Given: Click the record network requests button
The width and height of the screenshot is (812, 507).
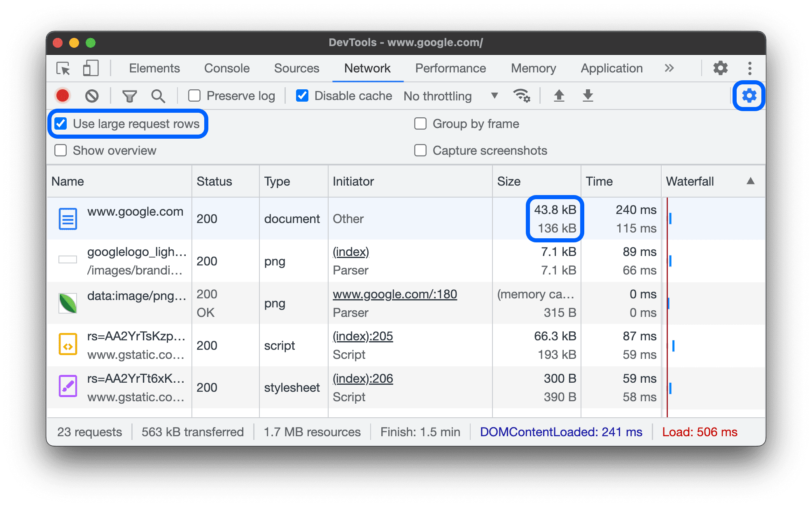Looking at the screenshot, I should tap(63, 95).
